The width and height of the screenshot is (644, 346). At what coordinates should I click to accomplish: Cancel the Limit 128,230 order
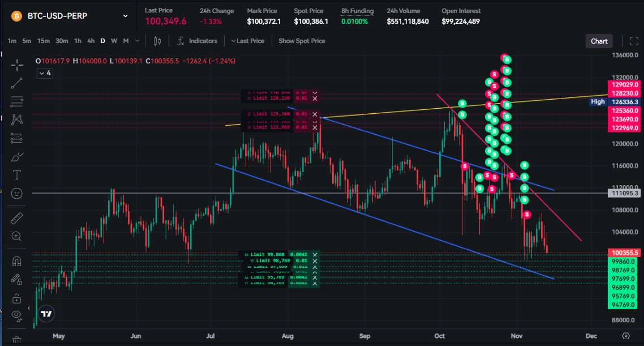(315, 98)
